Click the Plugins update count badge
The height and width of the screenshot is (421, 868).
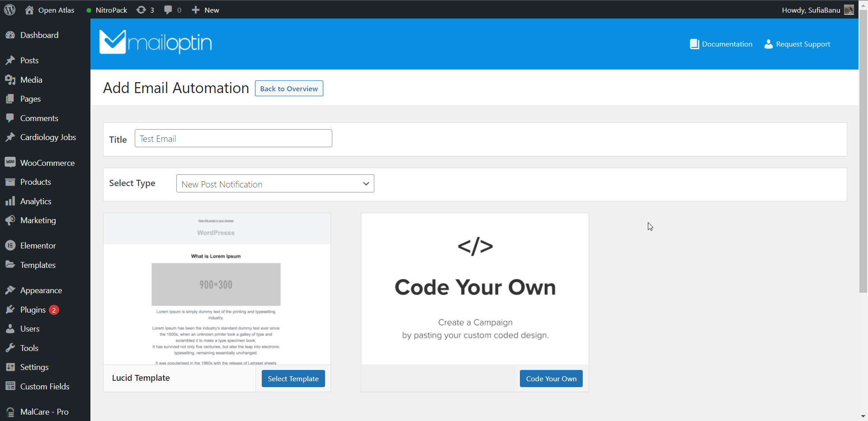point(54,310)
